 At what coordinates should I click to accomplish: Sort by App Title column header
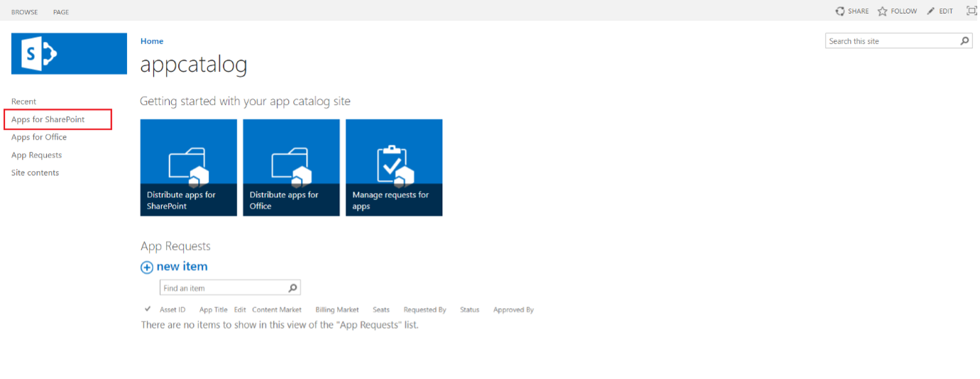(214, 309)
